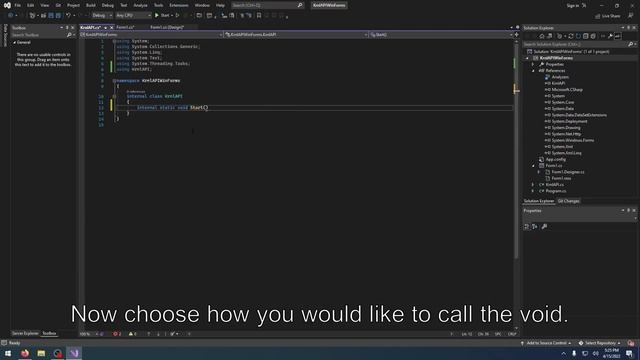Open the Analyze menu
The image size is (640, 360).
140,5
